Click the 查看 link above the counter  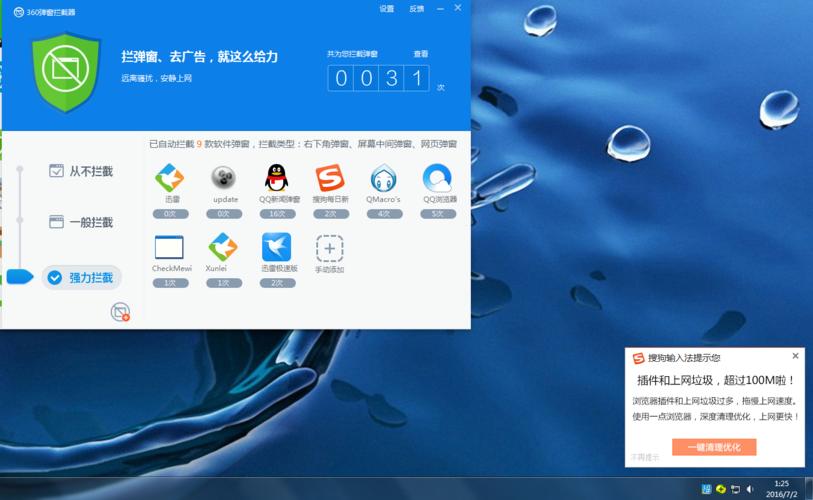pyautogui.click(x=421, y=54)
